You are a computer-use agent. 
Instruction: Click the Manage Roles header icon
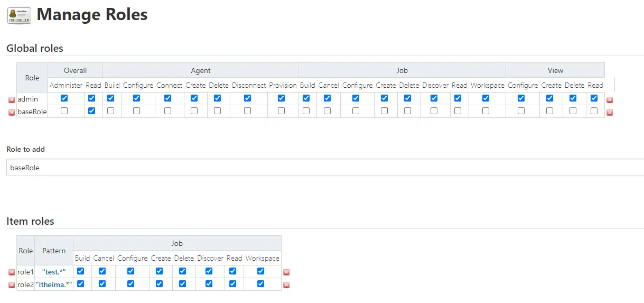point(19,15)
